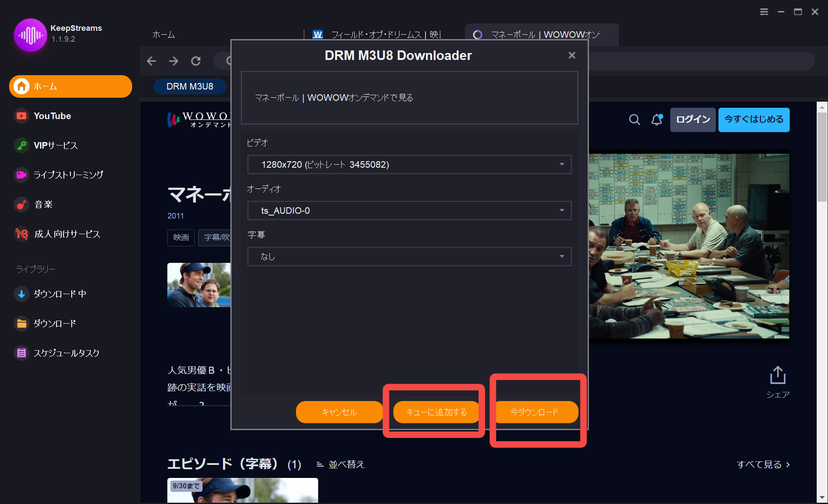Reload the page with refresh icon
828x504 pixels.
tap(196, 61)
